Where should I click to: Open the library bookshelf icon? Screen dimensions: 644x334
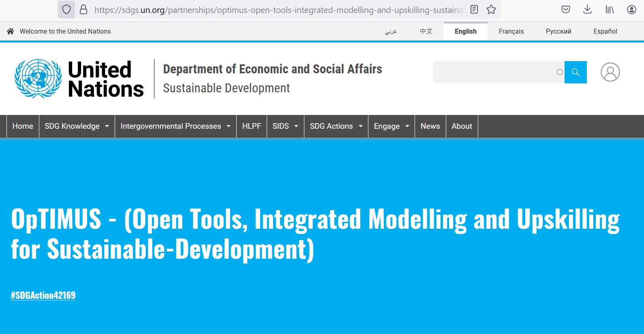610,10
